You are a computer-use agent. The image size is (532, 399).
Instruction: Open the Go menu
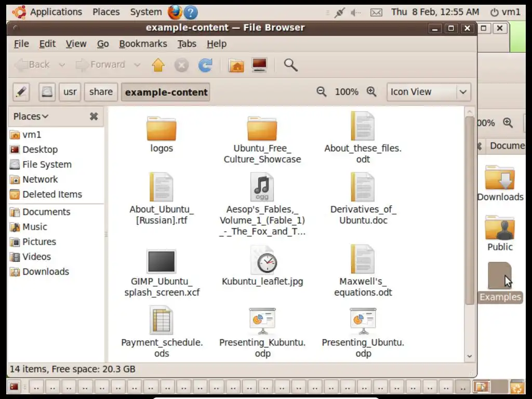pyautogui.click(x=103, y=44)
